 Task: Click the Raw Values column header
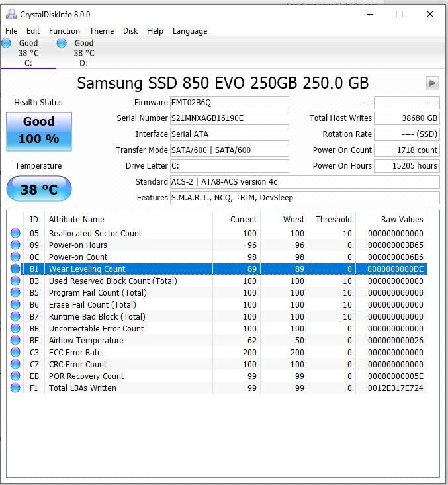pyautogui.click(x=391, y=219)
